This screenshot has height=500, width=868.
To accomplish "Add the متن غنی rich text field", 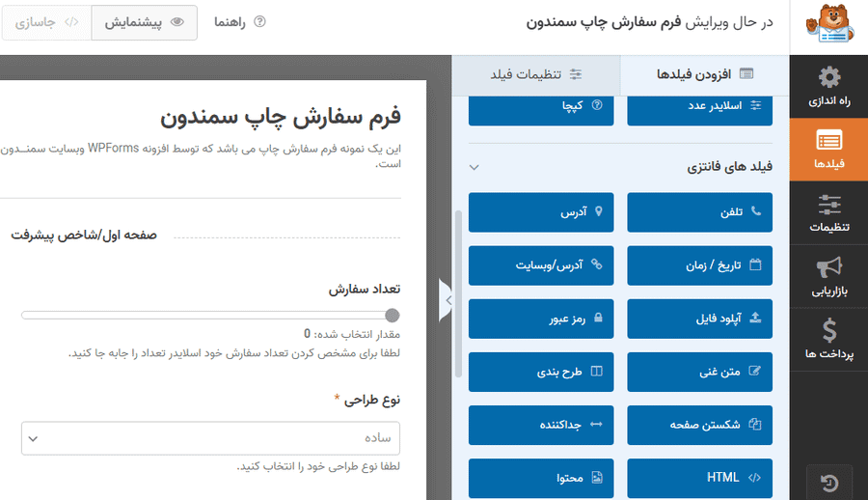I will pos(700,372).
